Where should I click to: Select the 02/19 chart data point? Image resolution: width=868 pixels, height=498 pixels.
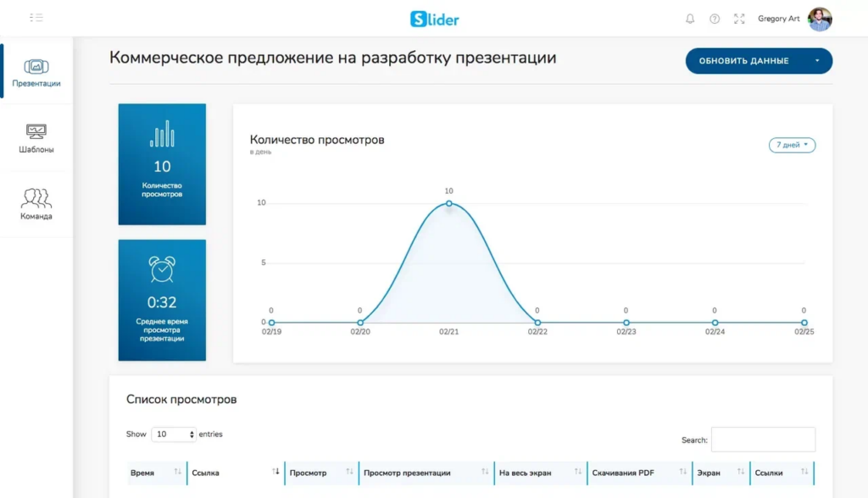pyautogui.click(x=272, y=323)
